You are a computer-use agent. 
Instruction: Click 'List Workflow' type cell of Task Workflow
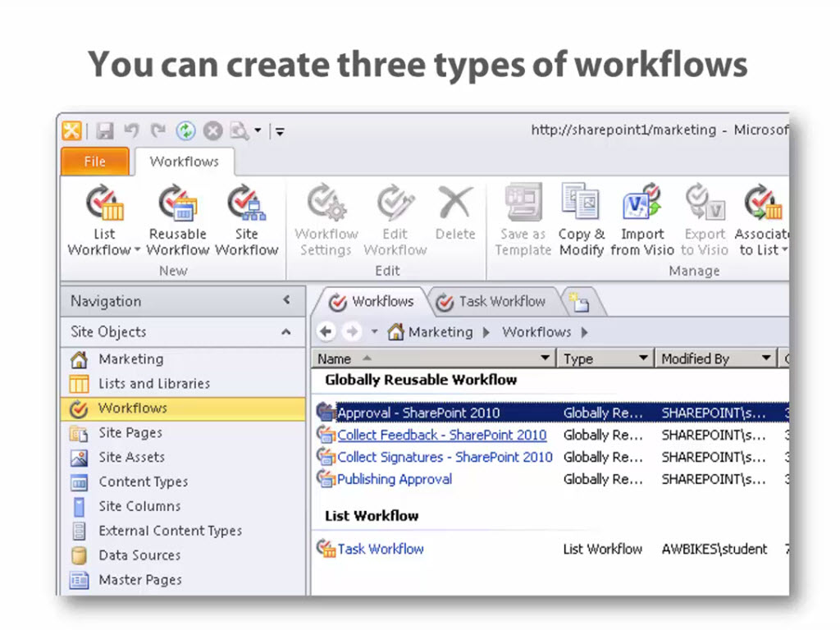[x=602, y=549]
